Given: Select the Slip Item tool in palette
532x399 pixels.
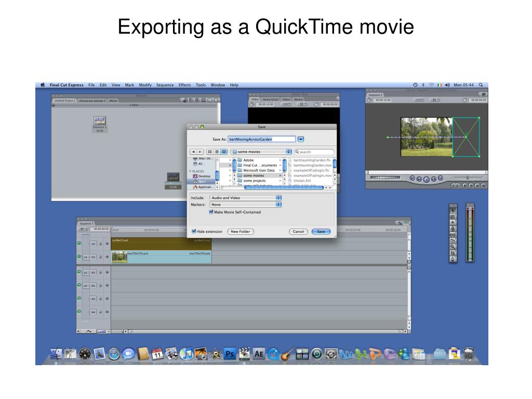Looking at the screenshot, I should point(453,235).
